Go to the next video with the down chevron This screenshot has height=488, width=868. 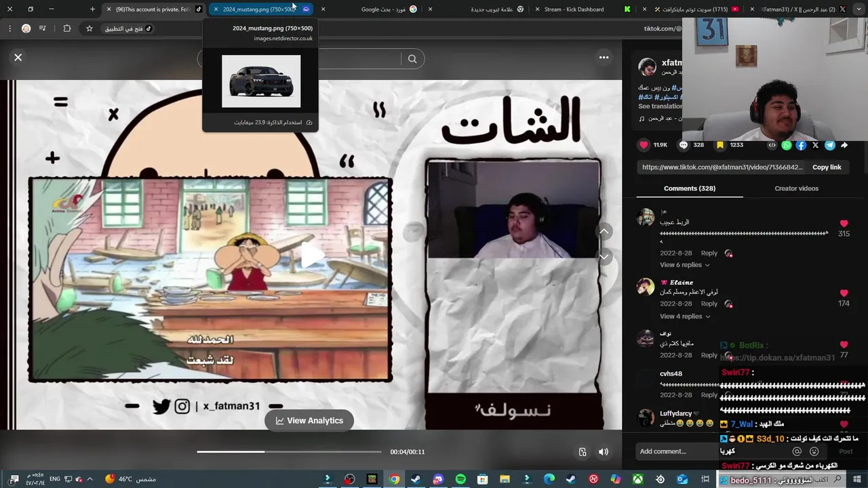click(x=604, y=257)
